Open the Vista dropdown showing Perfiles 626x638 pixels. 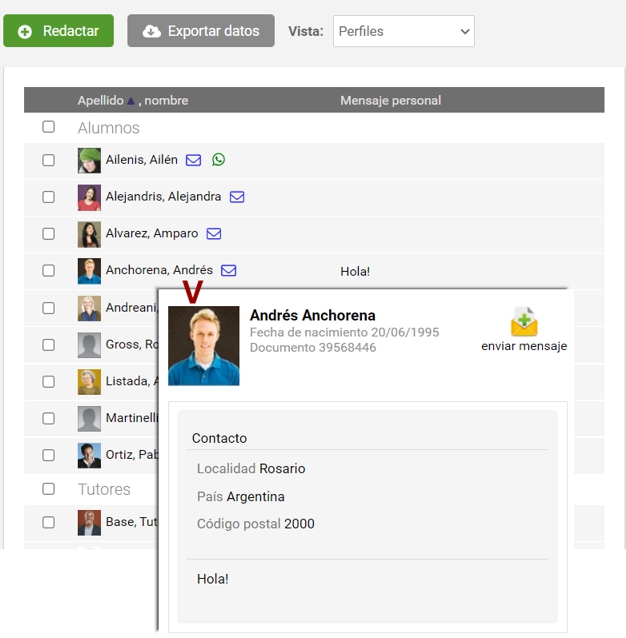[x=403, y=31]
